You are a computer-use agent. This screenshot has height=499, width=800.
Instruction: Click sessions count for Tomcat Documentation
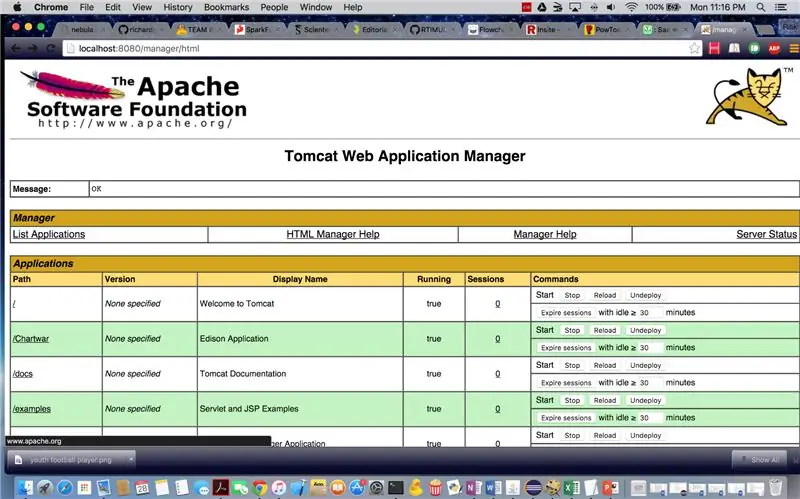click(497, 374)
